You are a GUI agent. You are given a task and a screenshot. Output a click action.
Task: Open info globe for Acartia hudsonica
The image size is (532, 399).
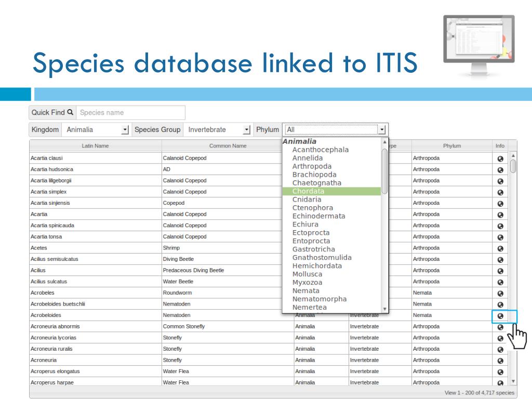500,170
